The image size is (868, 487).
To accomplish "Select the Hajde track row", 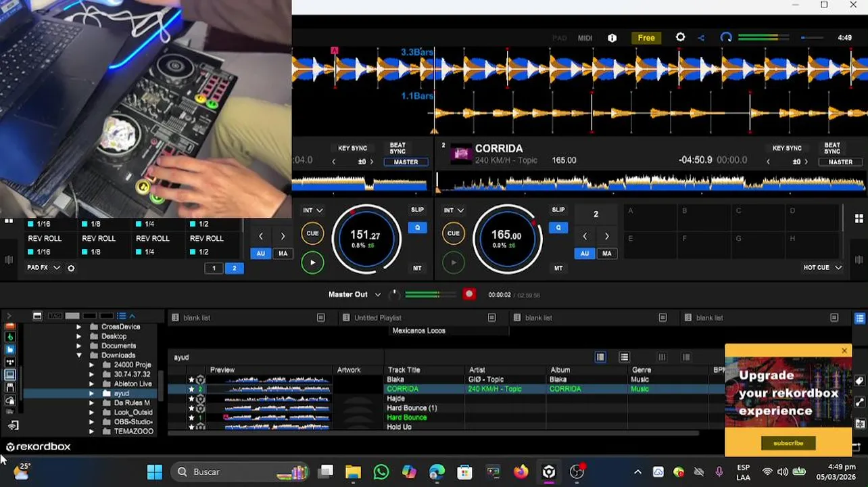I will pos(446,398).
